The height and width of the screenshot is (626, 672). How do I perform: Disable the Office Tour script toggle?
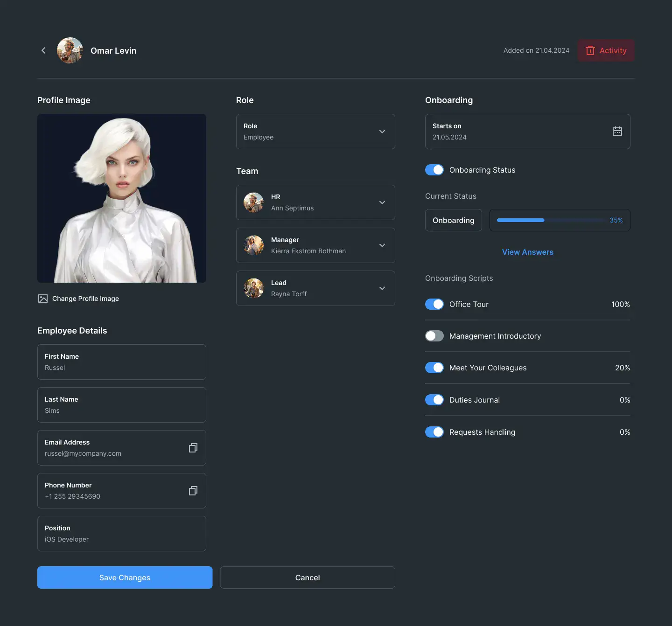pos(434,304)
